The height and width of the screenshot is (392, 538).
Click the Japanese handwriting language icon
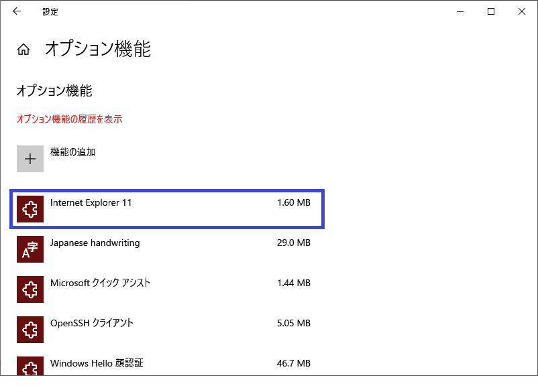30,249
